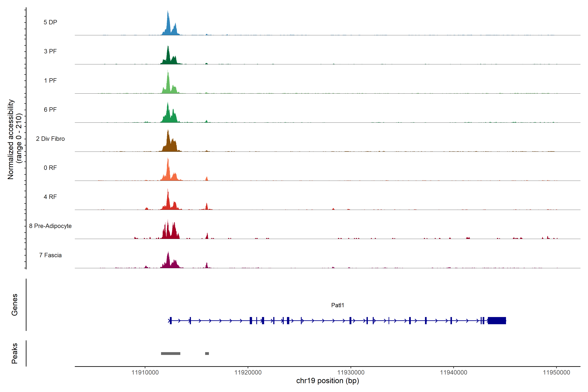588x392 pixels.
Task: Click the 3 PF track label
Action: (x=50, y=51)
